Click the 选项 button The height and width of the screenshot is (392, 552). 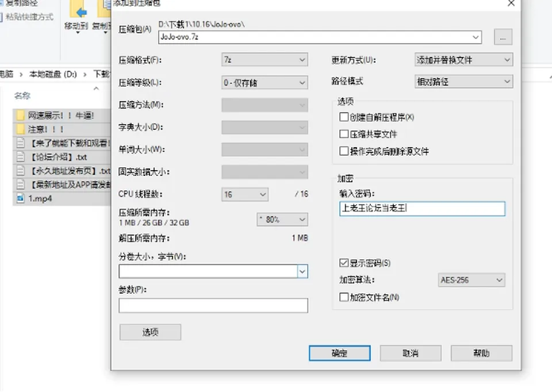150,332
